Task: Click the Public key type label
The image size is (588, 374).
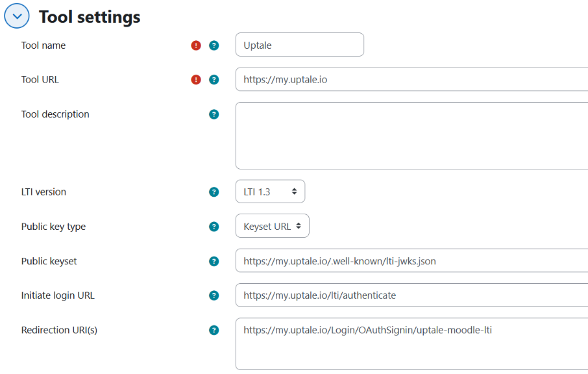Action: coord(53,227)
